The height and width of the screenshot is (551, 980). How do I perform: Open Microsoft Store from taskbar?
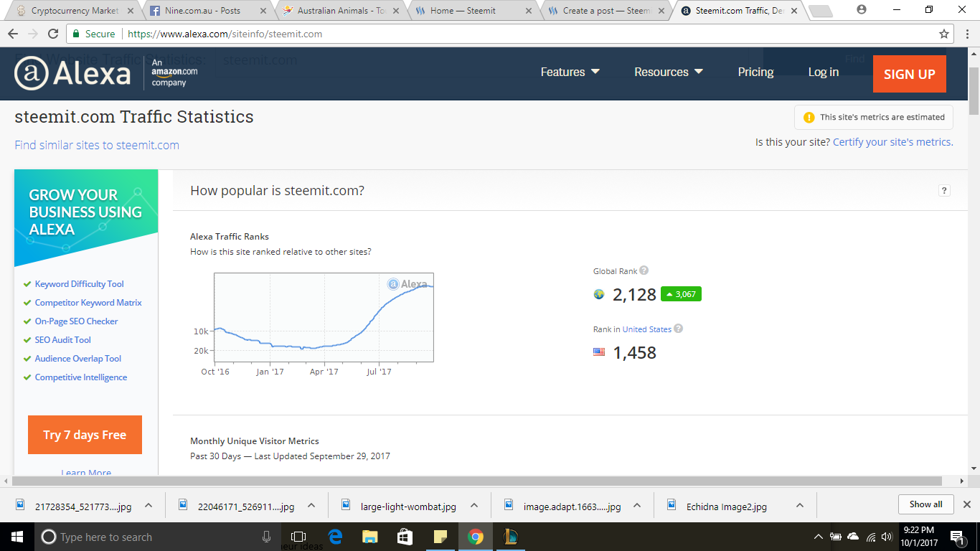coord(405,537)
